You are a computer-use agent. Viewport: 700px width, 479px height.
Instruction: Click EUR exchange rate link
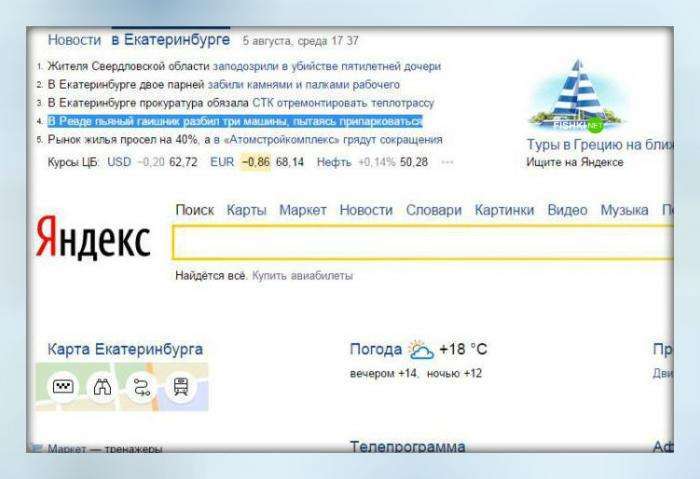coord(222,162)
